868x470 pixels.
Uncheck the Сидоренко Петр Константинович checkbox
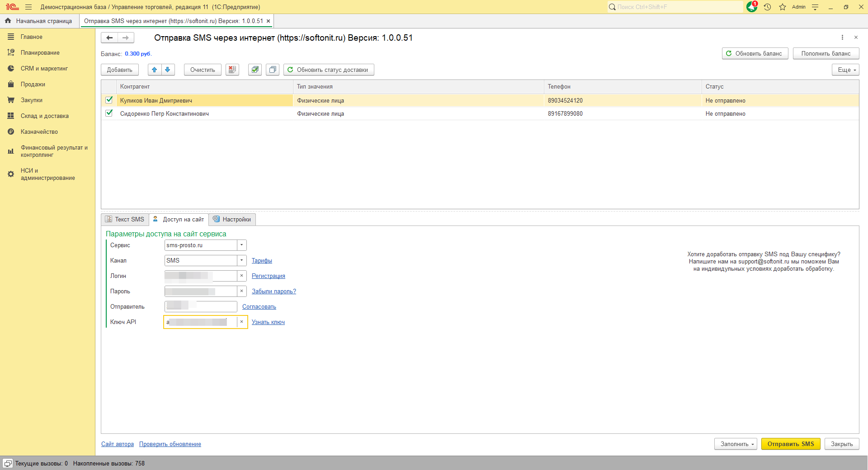click(x=109, y=113)
